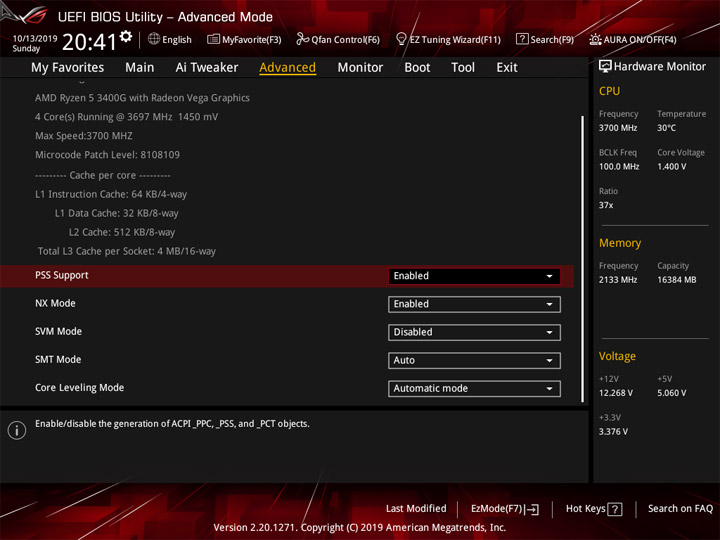The image size is (720, 540).
Task: Click memory frequency 2133 MHz value
Action: pos(618,280)
